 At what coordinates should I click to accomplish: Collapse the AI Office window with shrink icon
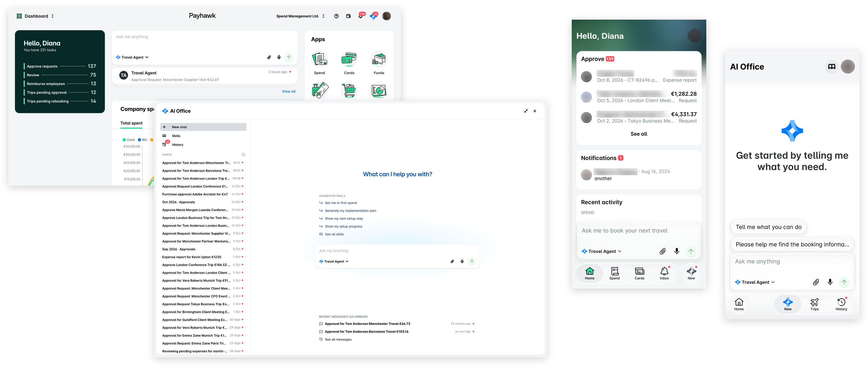526,111
